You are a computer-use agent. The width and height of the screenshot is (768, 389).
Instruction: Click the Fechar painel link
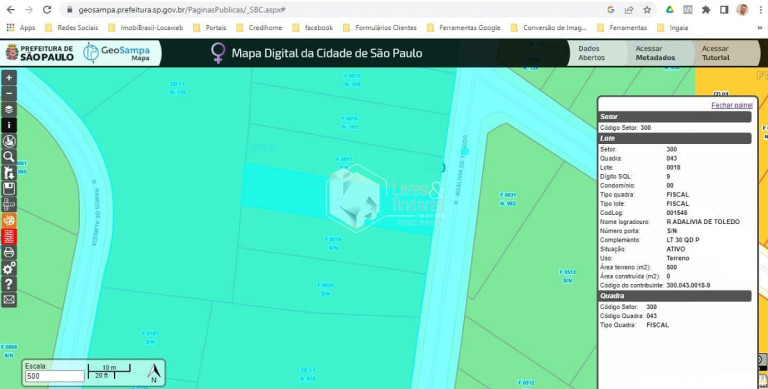point(732,105)
